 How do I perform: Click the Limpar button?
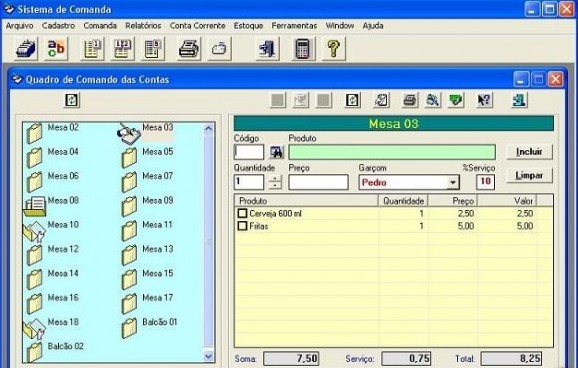529,175
